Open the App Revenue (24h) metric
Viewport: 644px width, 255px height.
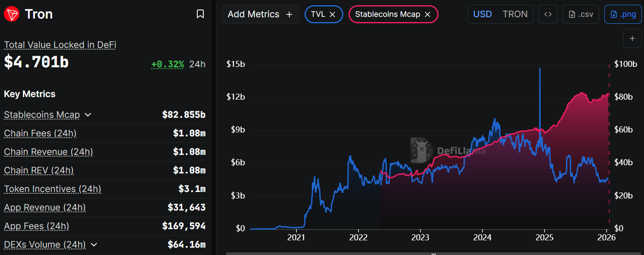(45, 208)
